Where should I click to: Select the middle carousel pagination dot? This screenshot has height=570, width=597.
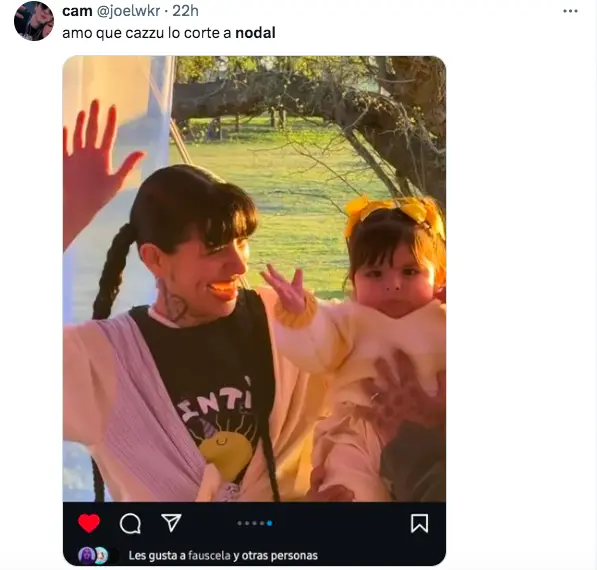[254, 524]
